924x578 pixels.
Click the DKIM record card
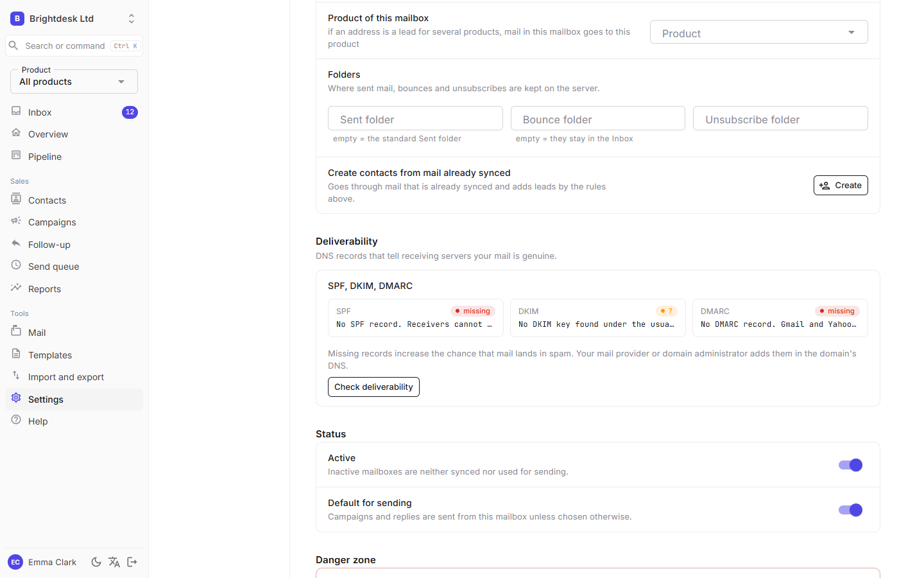click(598, 318)
